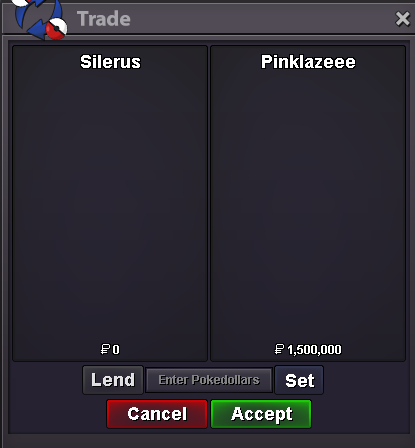Click the Pokedollar symbol beside 1,500,000
The width and height of the screenshot is (415, 448).
[279, 349]
